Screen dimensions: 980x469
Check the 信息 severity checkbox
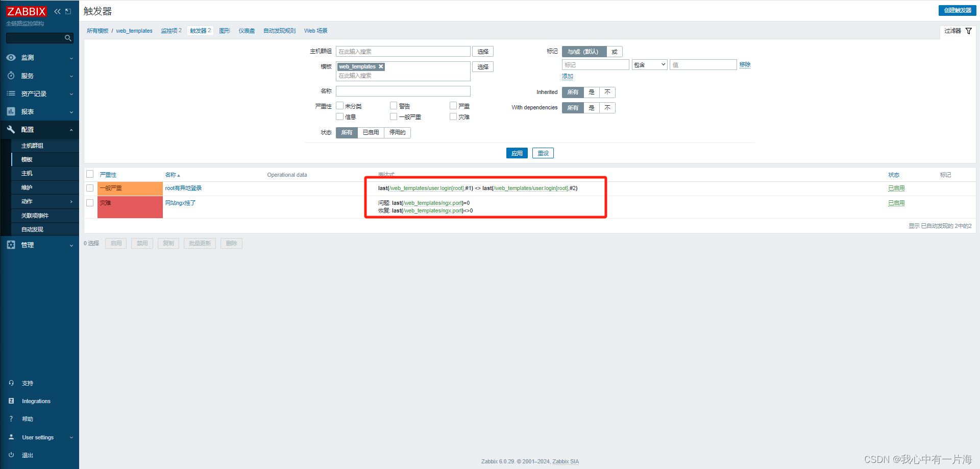click(x=339, y=116)
